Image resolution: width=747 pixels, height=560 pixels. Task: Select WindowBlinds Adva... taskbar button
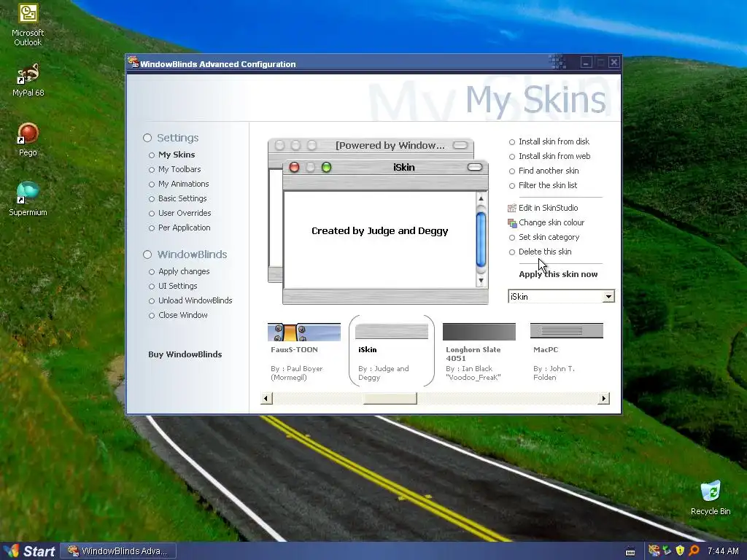[119, 551]
